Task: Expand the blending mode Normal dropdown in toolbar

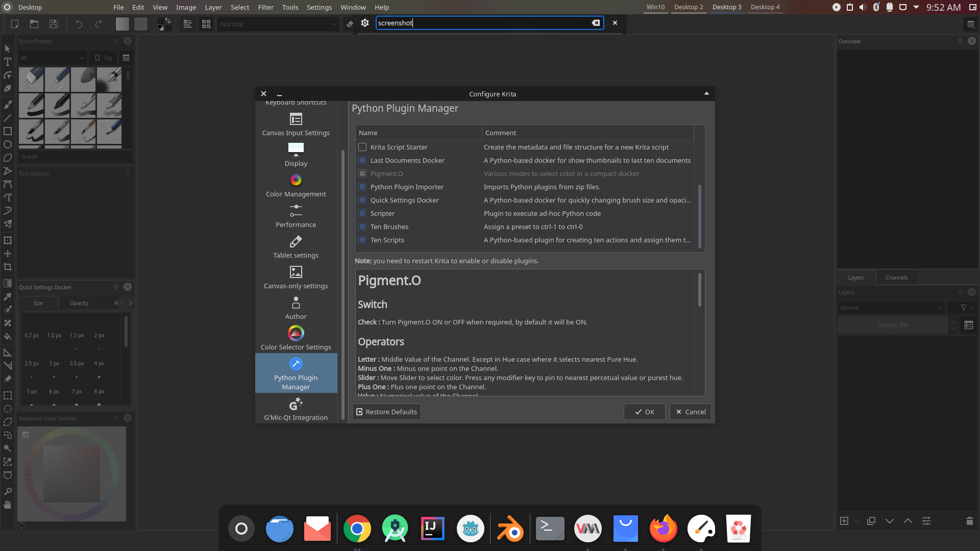Action: click(278, 24)
